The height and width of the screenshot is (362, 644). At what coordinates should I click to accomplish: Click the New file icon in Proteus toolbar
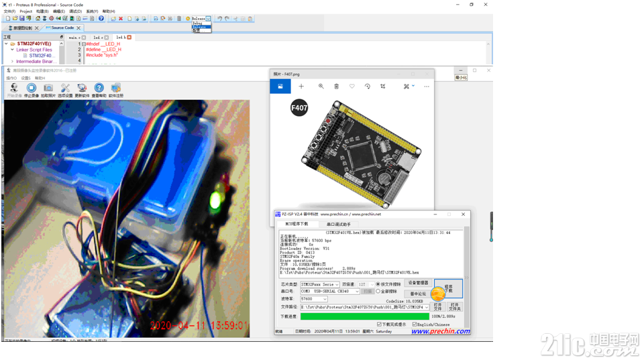pyautogui.click(x=8, y=19)
